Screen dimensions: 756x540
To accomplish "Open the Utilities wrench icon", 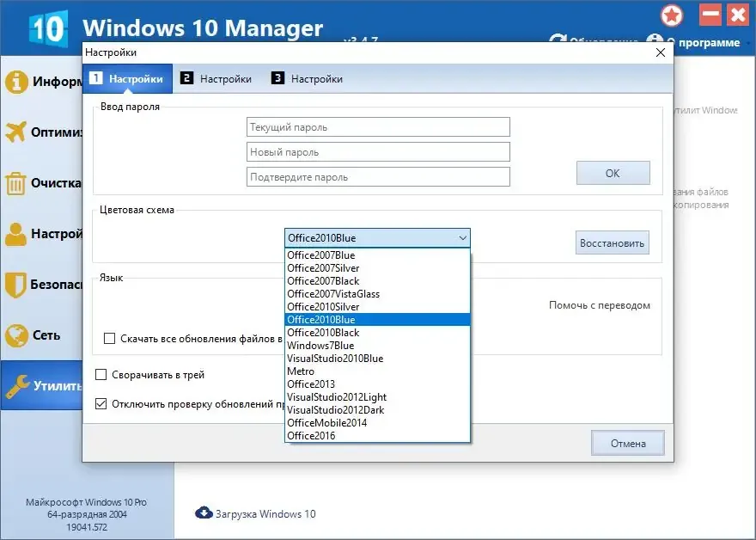I will [17, 386].
